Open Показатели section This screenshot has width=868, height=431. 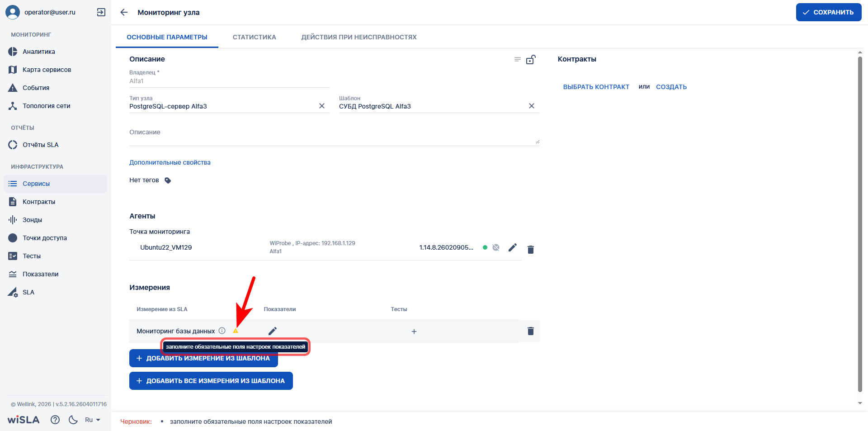coord(56,274)
